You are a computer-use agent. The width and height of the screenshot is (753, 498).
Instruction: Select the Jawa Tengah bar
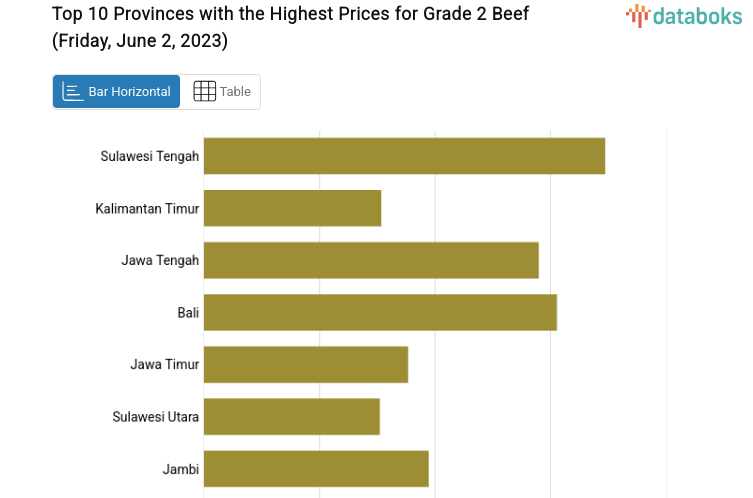(371, 260)
